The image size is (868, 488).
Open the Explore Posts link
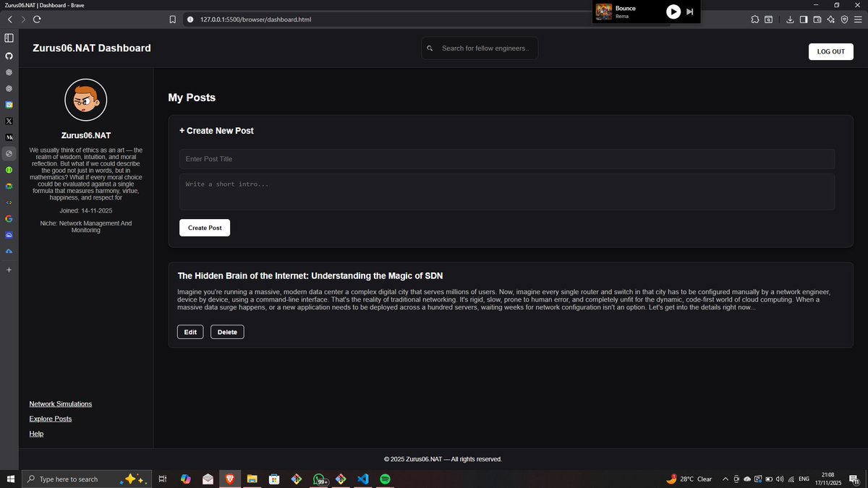pyautogui.click(x=50, y=419)
